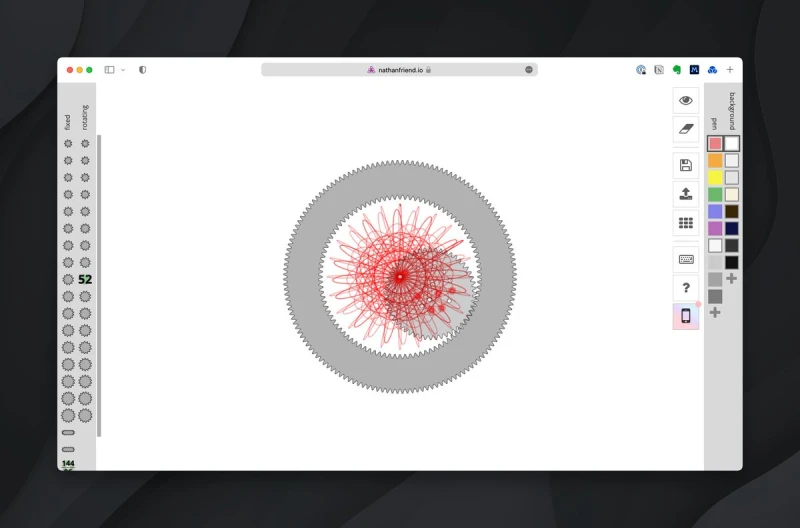Click the upload icon in the toolbar
Screen dimensions: 800x528
click(685, 194)
